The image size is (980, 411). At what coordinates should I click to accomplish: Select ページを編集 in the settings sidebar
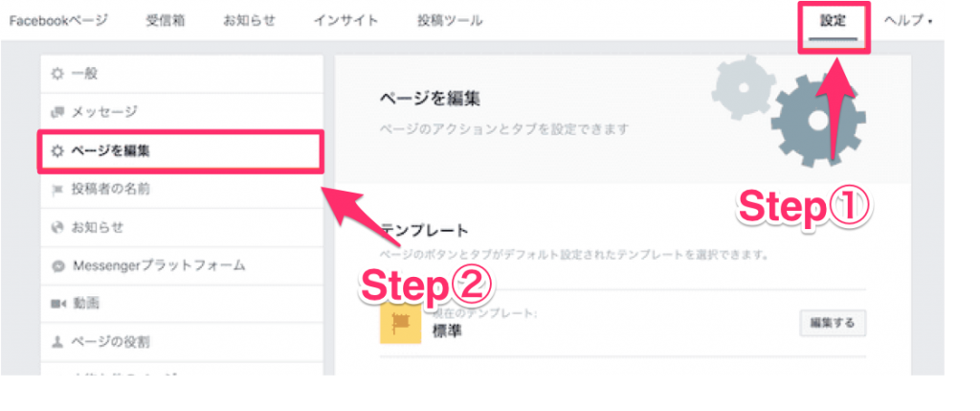(181, 150)
